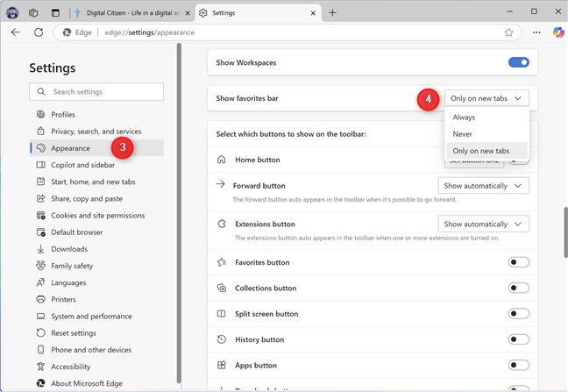Switch to the Digital Citizen tab
Image resolution: width=568 pixels, height=392 pixels.
(x=132, y=13)
